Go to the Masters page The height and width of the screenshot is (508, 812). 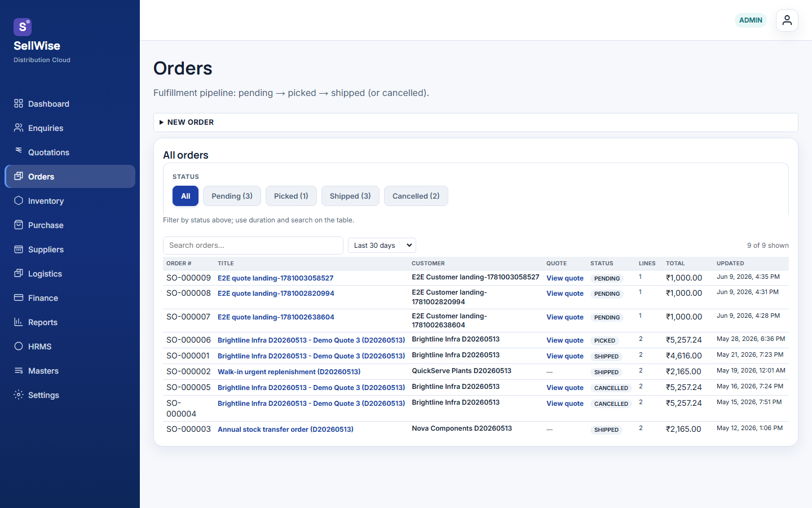70,371
